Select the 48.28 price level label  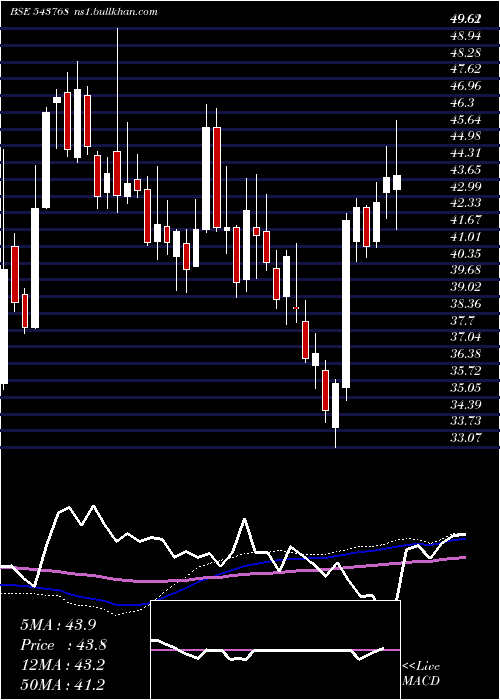[465, 53]
